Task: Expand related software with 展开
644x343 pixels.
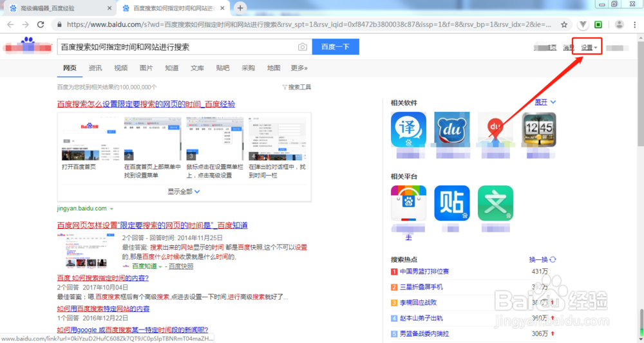Action: tap(545, 102)
